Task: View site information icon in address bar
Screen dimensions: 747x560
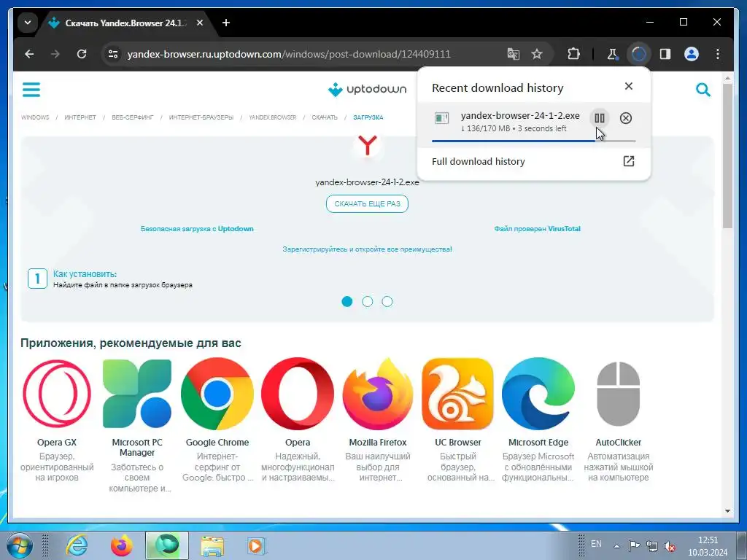Action: pyautogui.click(x=113, y=54)
